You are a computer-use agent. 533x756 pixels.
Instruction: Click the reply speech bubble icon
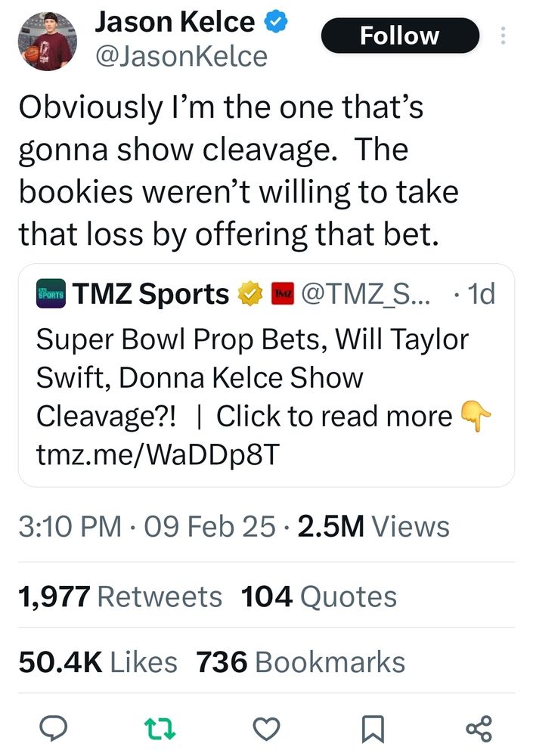click(x=54, y=728)
